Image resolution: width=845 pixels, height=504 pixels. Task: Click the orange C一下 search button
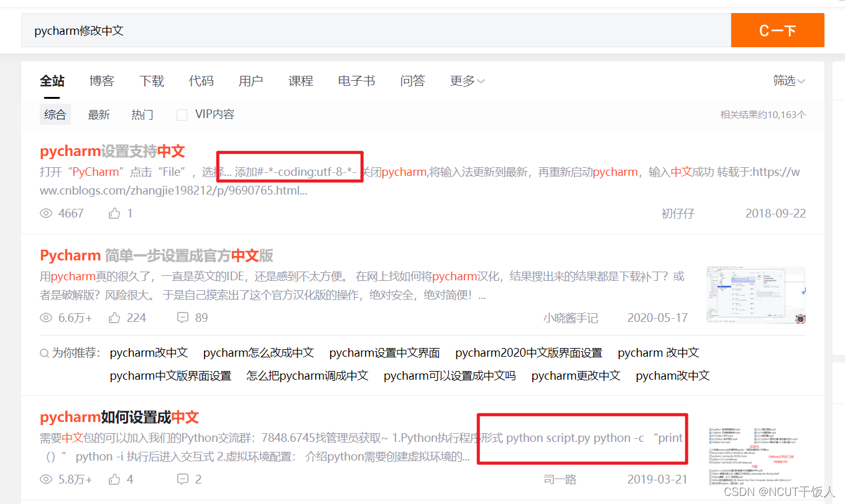point(777,30)
